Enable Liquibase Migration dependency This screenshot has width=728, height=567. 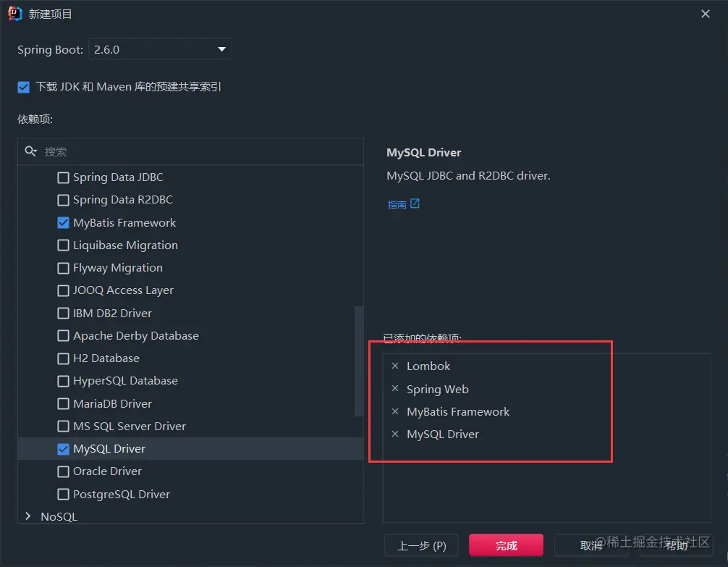click(63, 245)
